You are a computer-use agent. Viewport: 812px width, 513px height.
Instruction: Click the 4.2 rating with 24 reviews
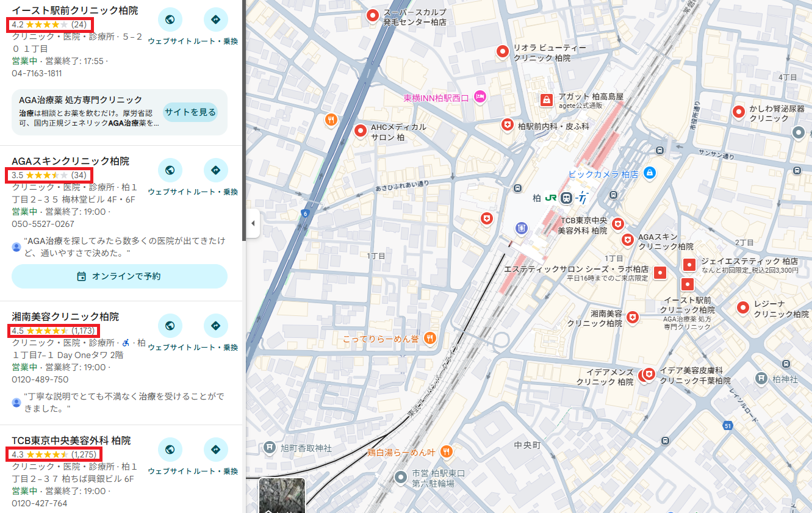coord(49,24)
